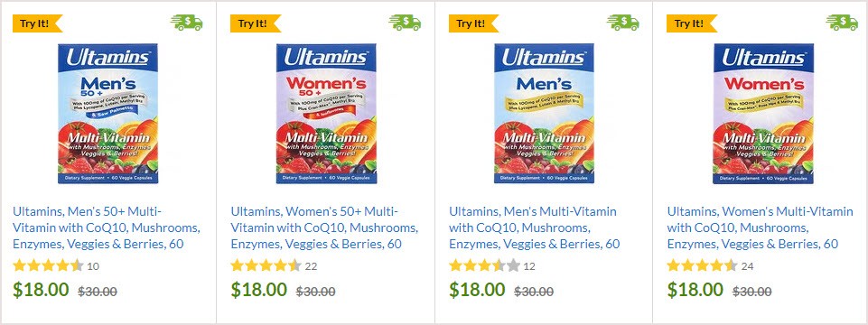Select the Men's Multi-Vitamin product box image

pos(544,114)
